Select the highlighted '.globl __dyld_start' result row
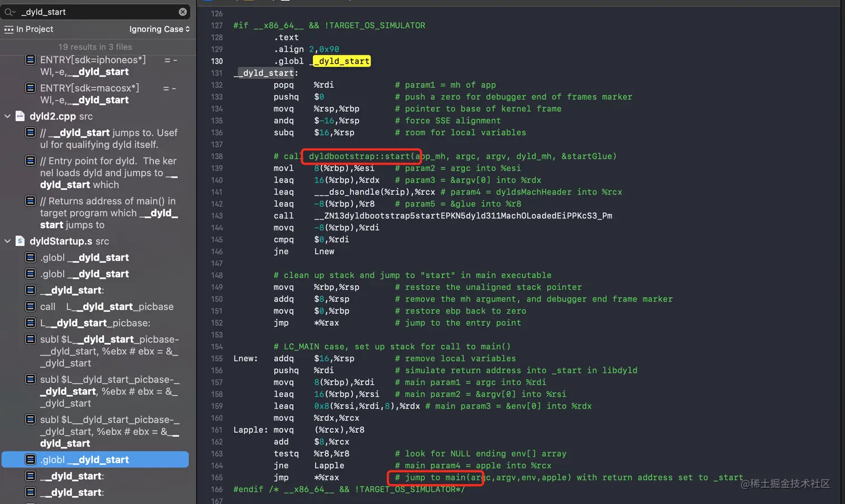This screenshot has height=504, width=845. 96,459
